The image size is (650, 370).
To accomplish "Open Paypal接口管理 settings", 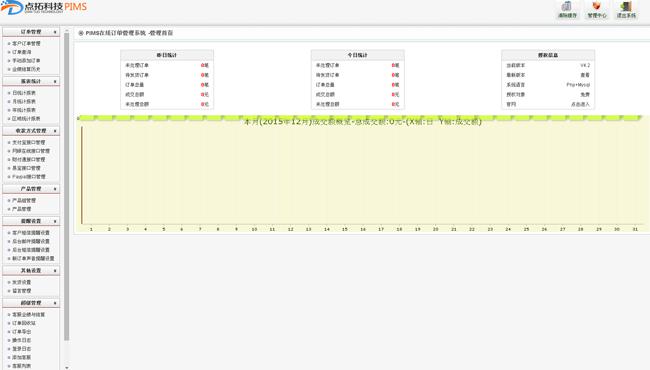I will click(29, 177).
